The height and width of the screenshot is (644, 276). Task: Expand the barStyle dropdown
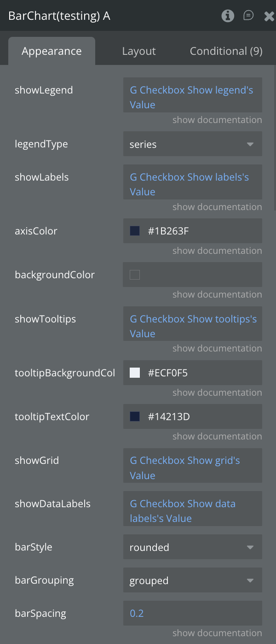coord(192,547)
